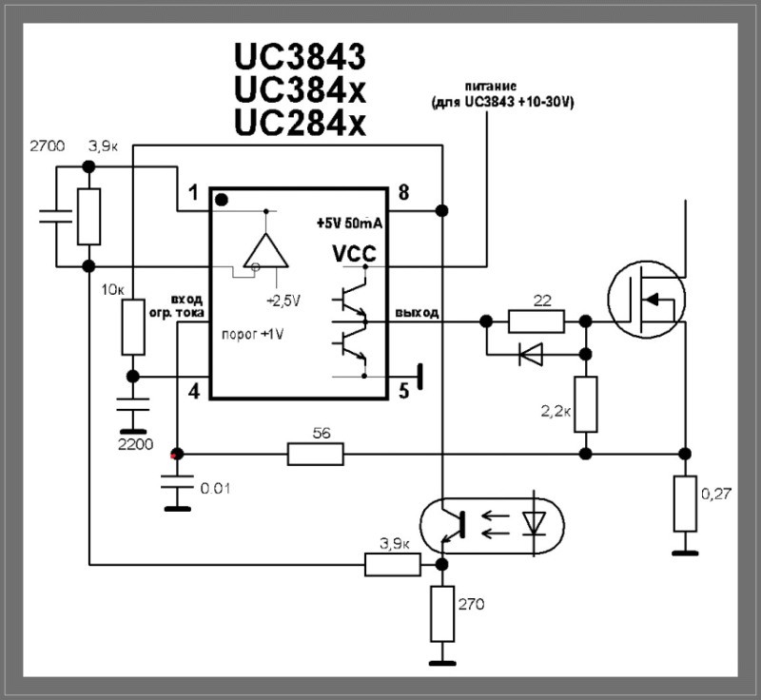Click the 10к value label

[x=113, y=289]
